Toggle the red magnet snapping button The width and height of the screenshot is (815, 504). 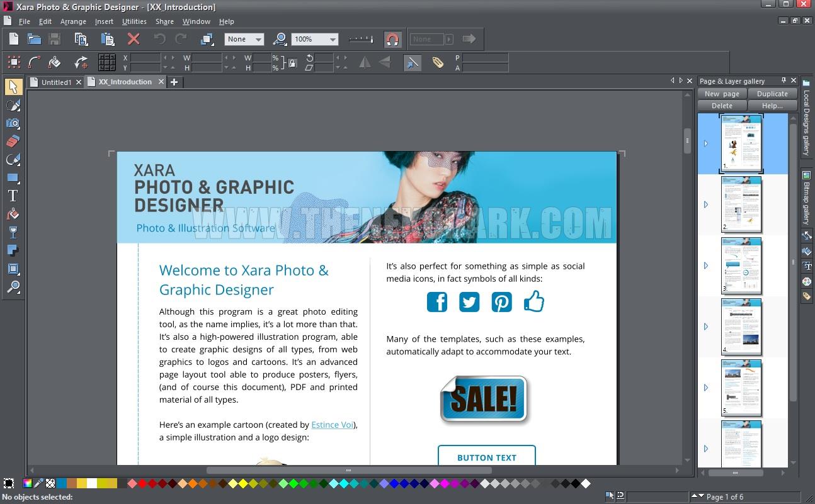[x=392, y=39]
